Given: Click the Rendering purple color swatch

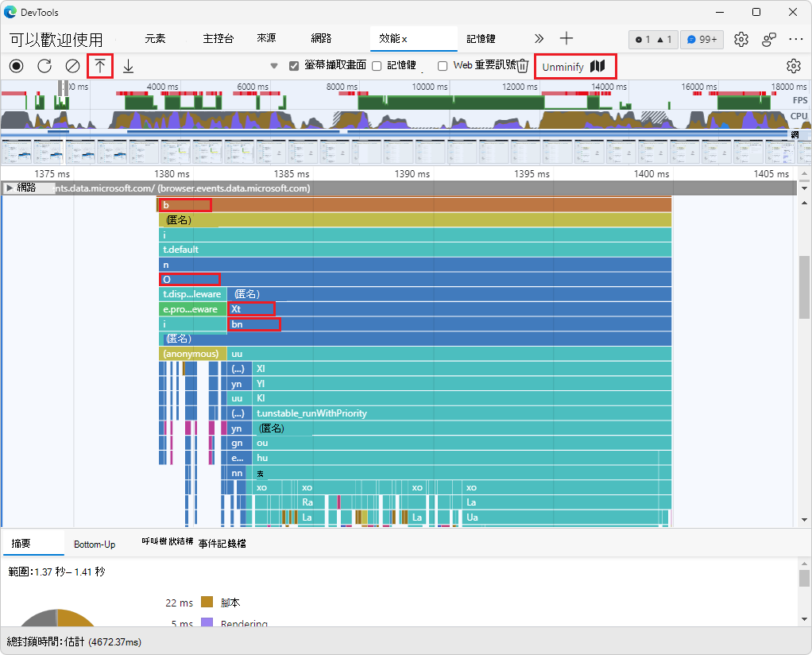Looking at the screenshot, I should tap(207, 622).
